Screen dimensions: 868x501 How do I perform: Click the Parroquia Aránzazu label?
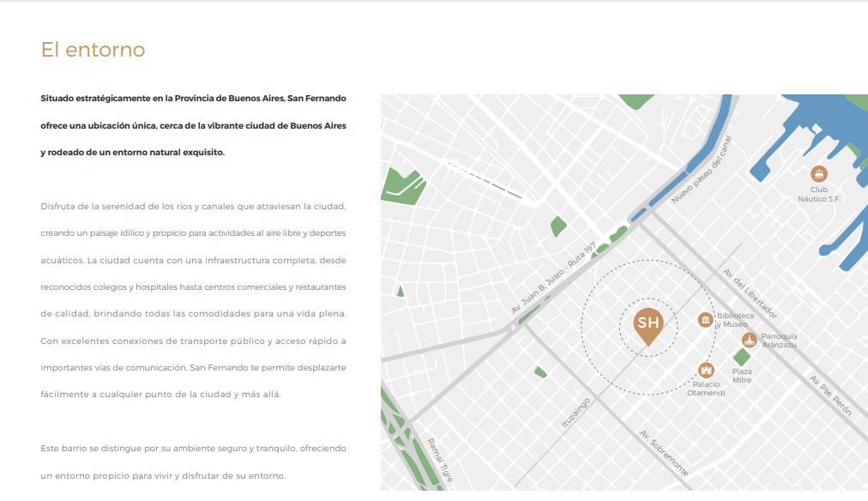(x=779, y=341)
